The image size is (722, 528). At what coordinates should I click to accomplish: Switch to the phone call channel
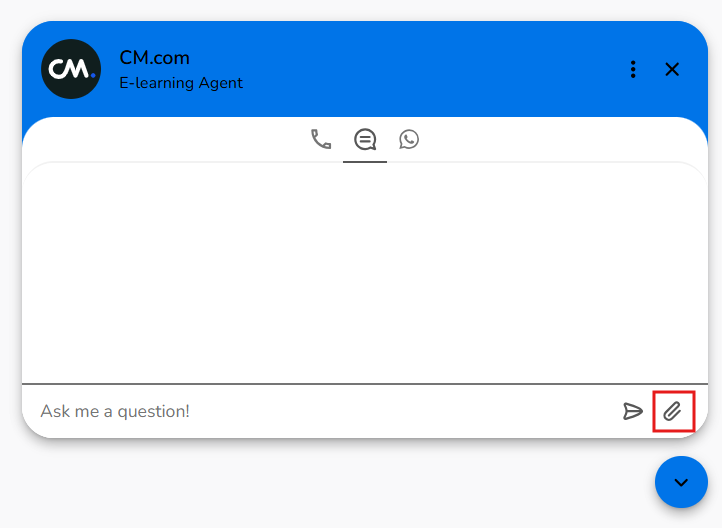click(x=321, y=139)
